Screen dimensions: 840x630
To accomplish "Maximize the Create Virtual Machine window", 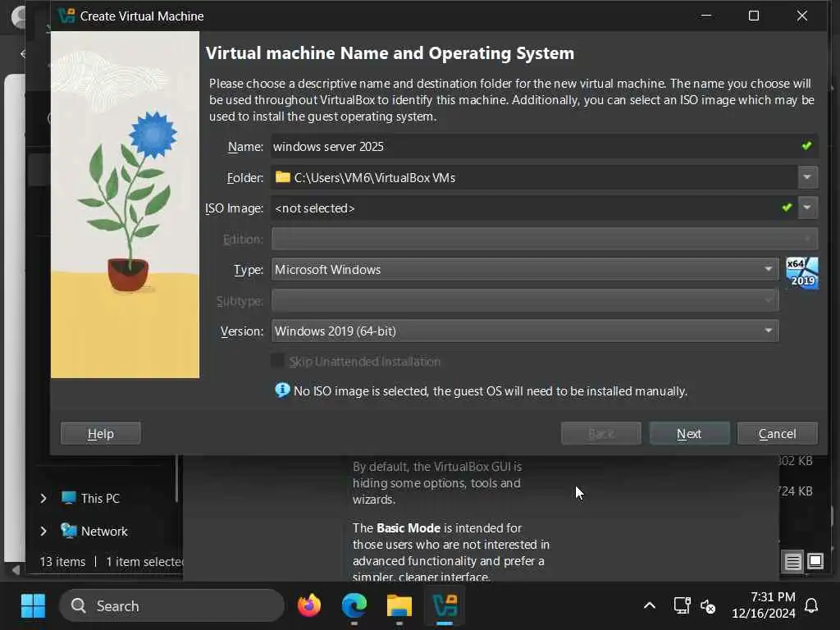I will 754,16.
